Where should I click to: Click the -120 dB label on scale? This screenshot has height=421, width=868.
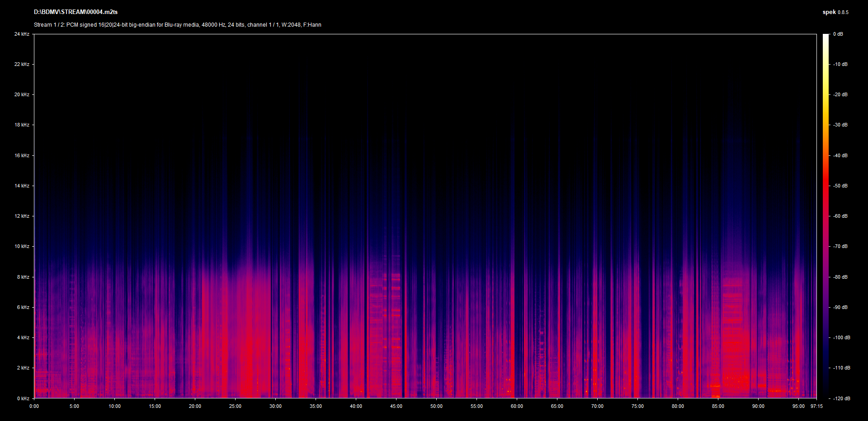pos(841,398)
